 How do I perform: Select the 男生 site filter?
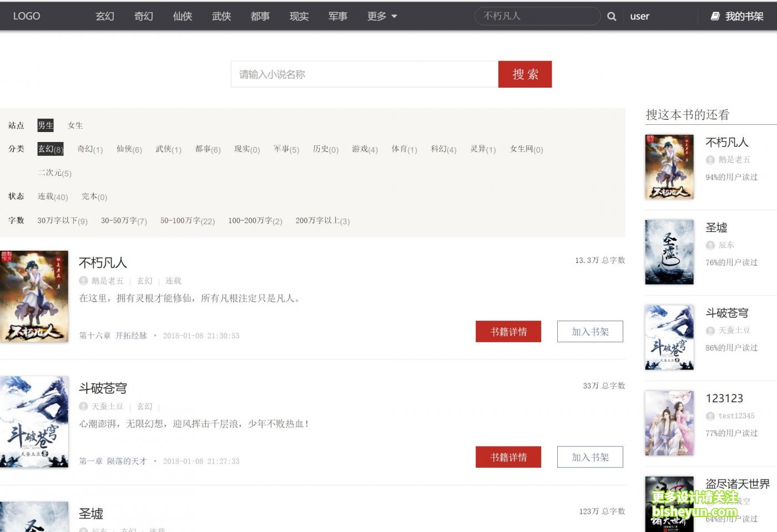point(46,125)
